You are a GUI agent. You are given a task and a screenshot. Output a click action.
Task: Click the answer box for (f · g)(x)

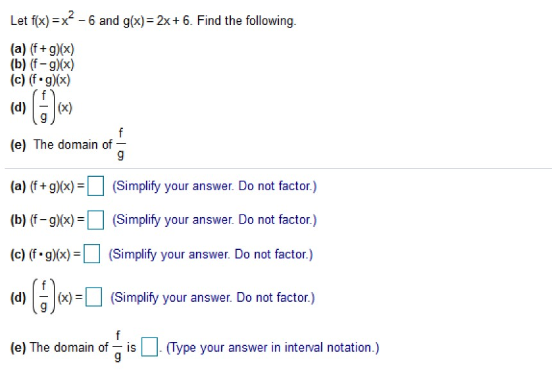(x=91, y=254)
